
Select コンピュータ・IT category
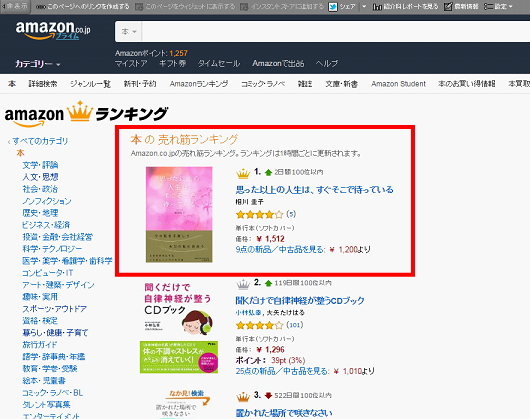(48, 273)
